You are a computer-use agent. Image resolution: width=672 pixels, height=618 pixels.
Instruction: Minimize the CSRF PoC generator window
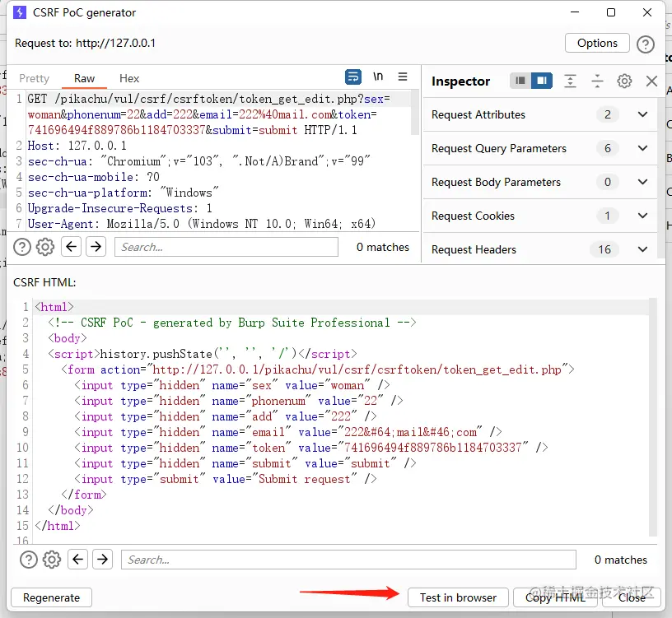click(575, 12)
